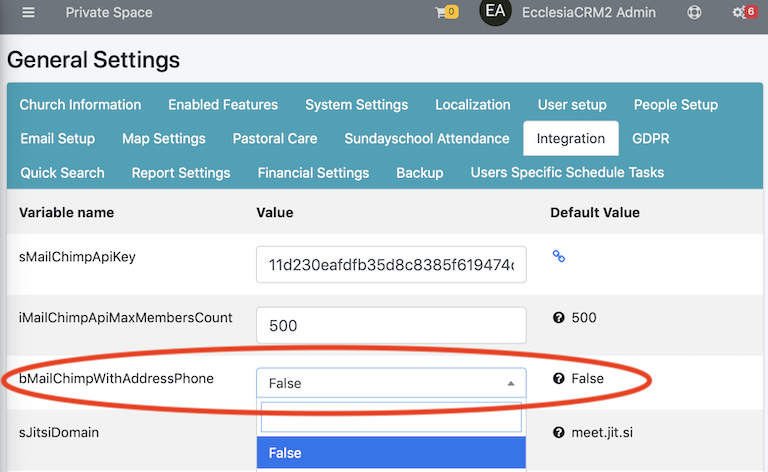Open the GDPR tab
The image size is (768, 472).
(x=650, y=139)
